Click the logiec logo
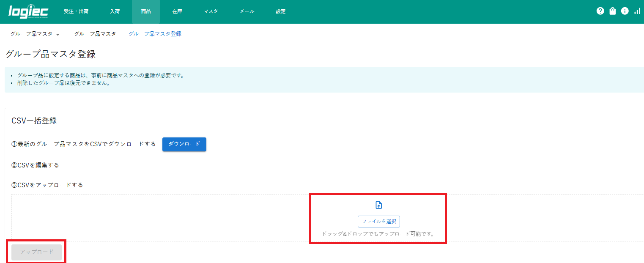 [x=28, y=11]
